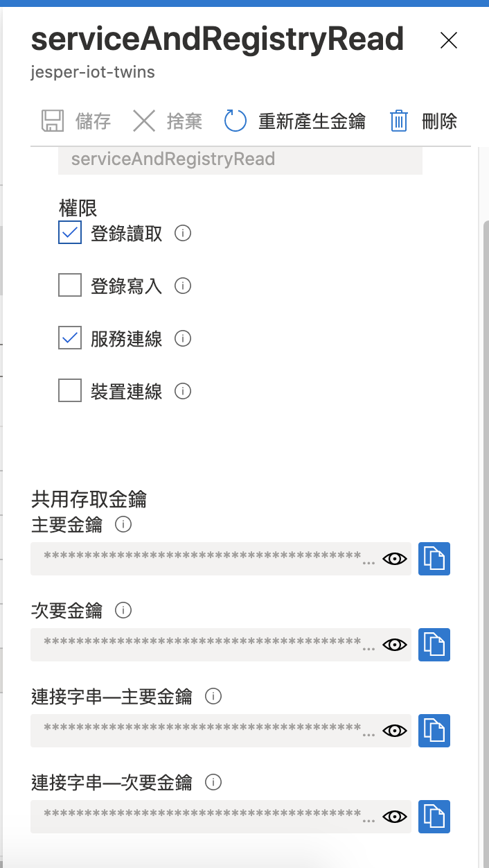Uncheck service connect (服務連線) permission

(x=70, y=338)
